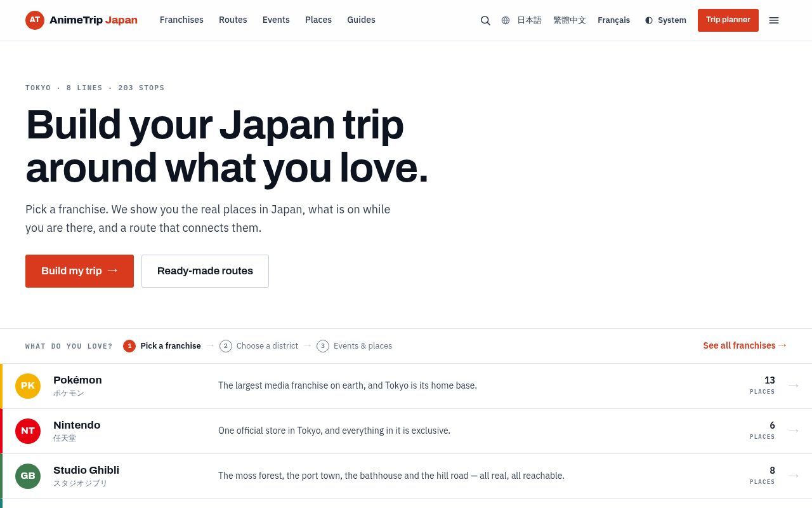This screenshot has width=812, height=508.
Task: Select step 2 Choose a district
Action: (259, 346)
